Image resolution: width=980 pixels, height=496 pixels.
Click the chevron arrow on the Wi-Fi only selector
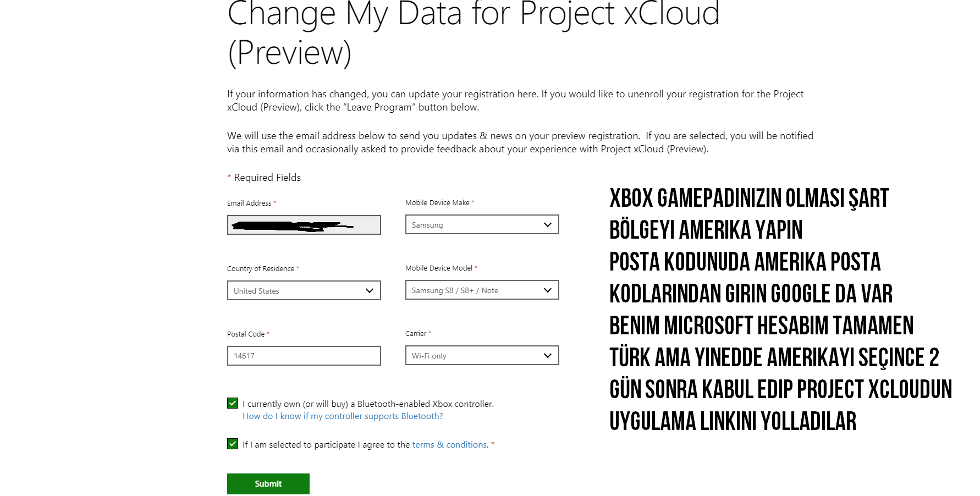click(x=547, y=355)
